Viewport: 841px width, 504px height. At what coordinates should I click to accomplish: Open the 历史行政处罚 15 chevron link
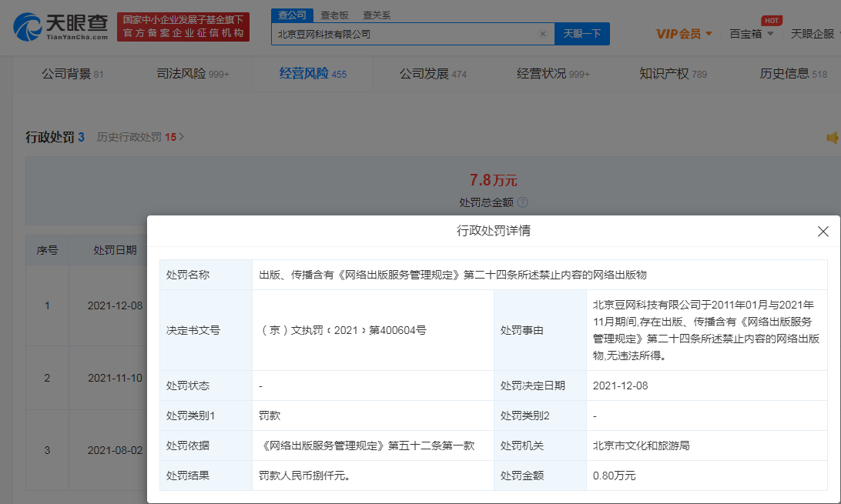point(140,137)
